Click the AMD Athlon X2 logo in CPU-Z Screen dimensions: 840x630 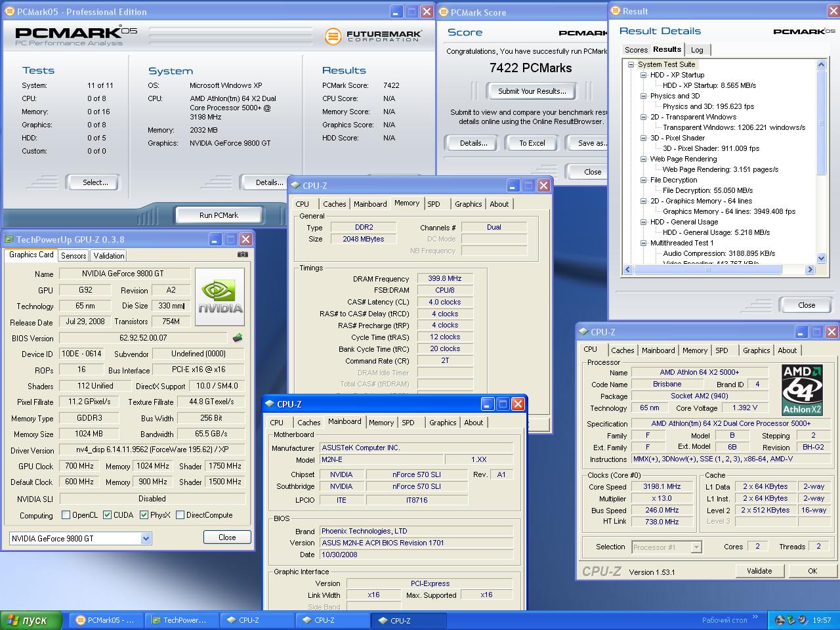point(802,390)
